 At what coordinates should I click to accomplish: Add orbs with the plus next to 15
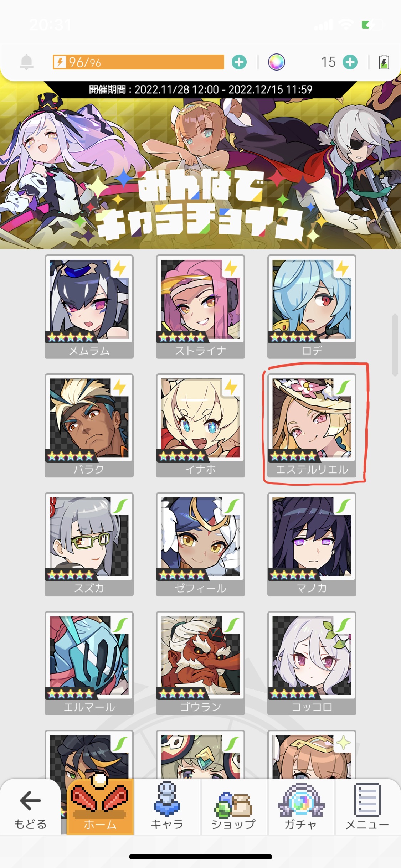point(350,62)
